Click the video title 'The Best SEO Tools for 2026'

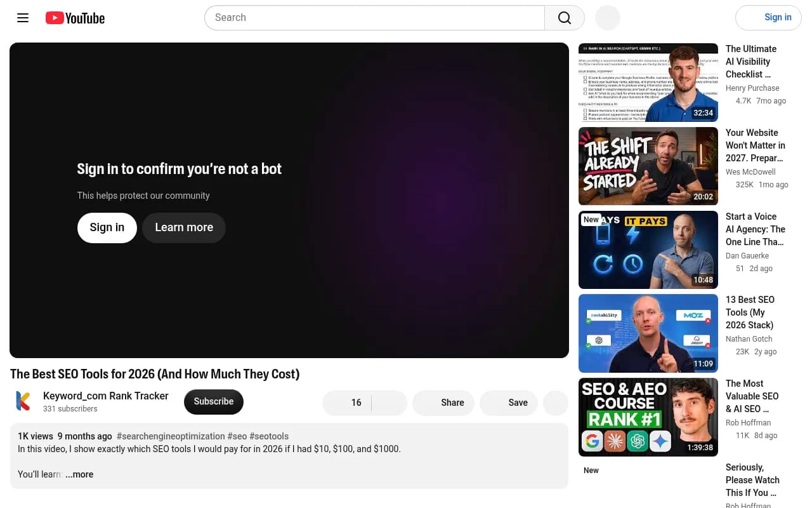tap(155, 374)
